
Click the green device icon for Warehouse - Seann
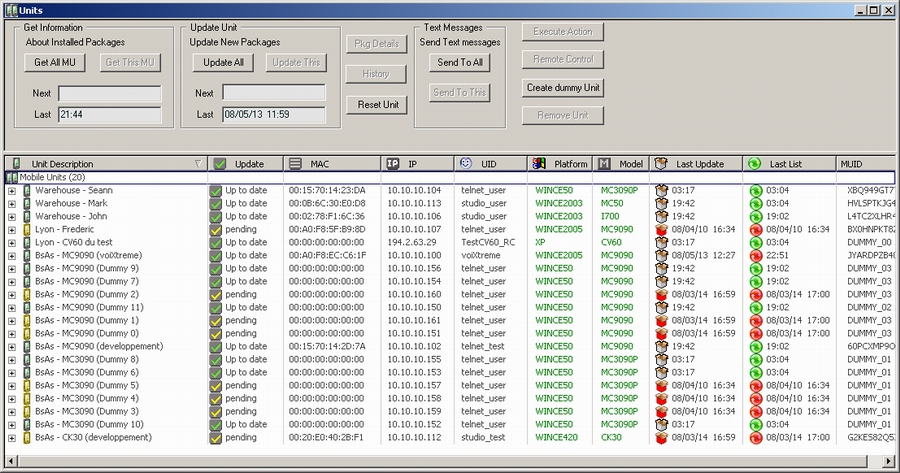[x=27, y=190]
